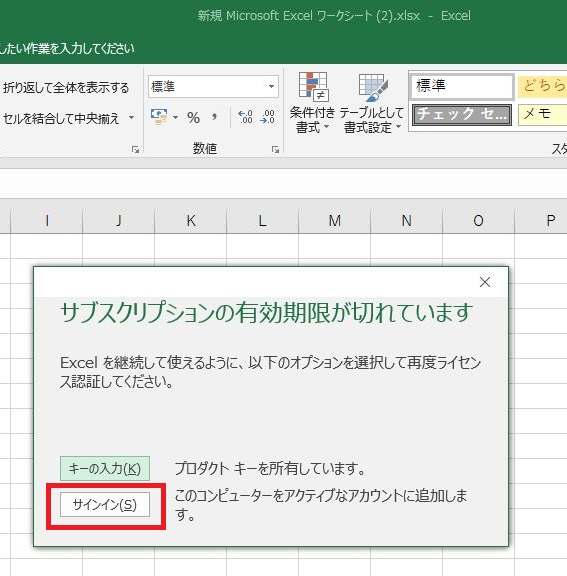The height and width of the screenshot is (576, 567).
Task: Apply the メモ cell style
Action: coord(542,115)
